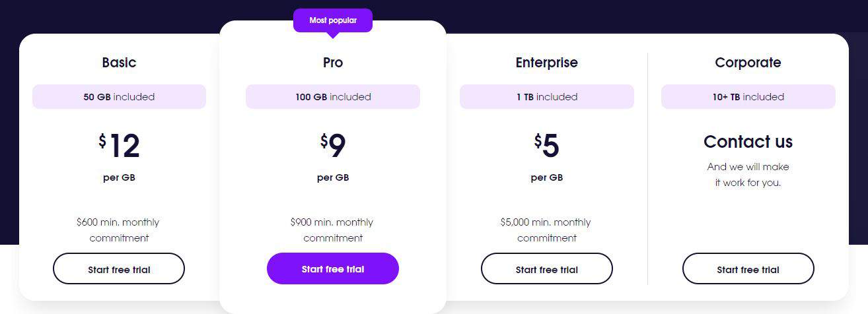Click the $900 min. monthly commitment text
868x314 pixels.
[332, 230]
